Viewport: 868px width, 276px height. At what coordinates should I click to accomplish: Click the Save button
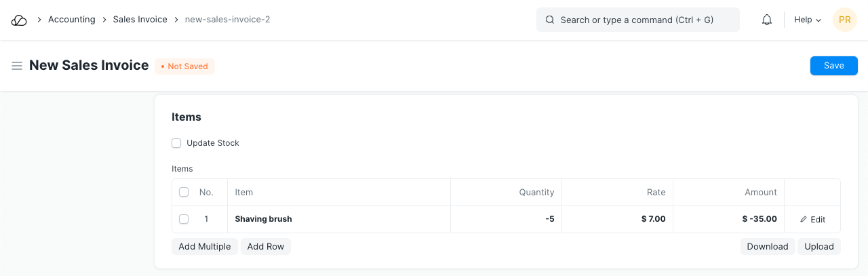(x=833, y=66)
